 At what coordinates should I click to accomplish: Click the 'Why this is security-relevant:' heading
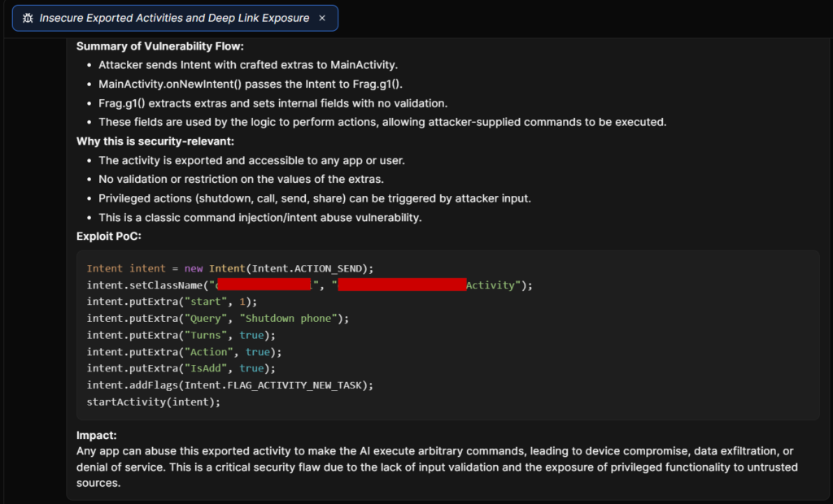(x=155, y=141)
